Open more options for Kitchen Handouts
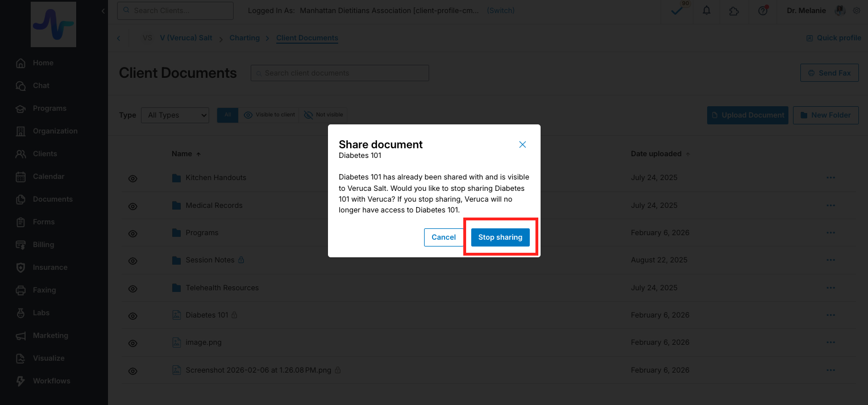Viewport: 868px width, 405px height. click(830, 178)
